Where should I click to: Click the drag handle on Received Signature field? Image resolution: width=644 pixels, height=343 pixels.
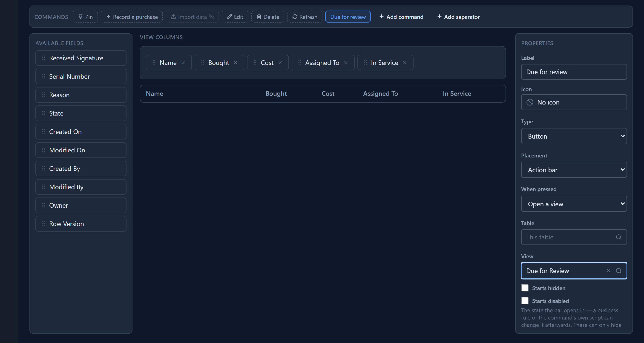click(43, 58)
